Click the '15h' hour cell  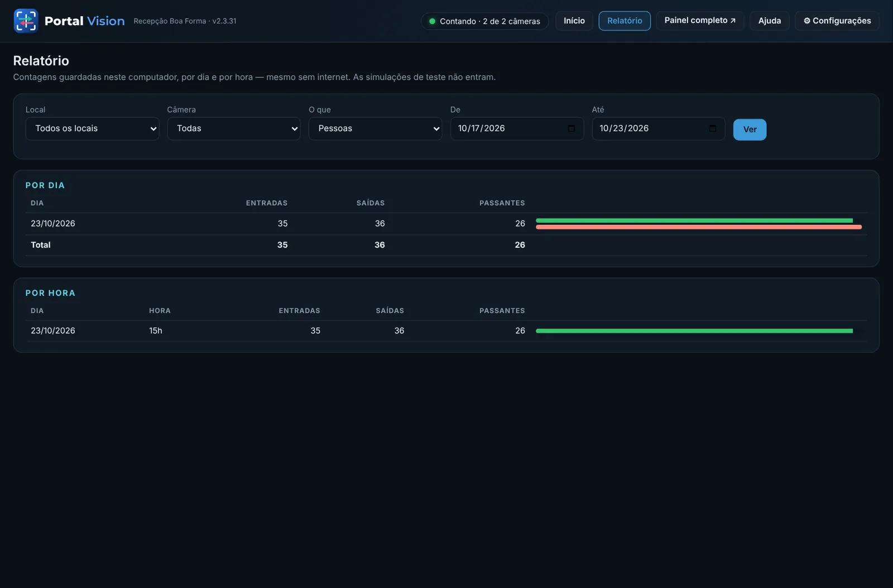(156, 331)
